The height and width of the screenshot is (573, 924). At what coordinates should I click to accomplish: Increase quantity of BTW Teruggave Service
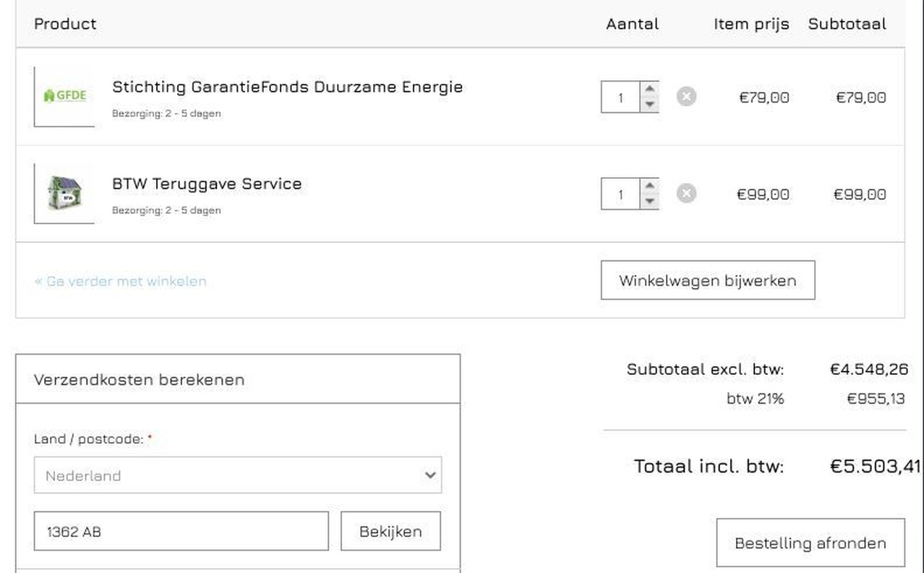click(650, 186)
